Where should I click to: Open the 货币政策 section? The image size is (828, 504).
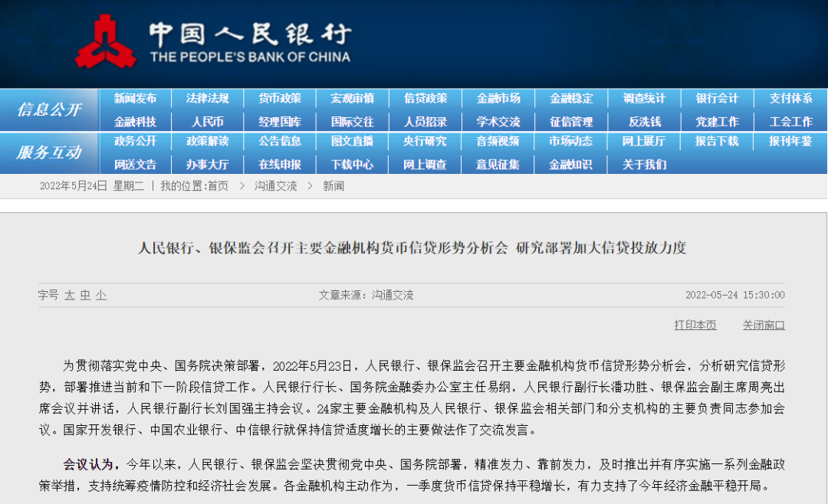pos(280,98)
